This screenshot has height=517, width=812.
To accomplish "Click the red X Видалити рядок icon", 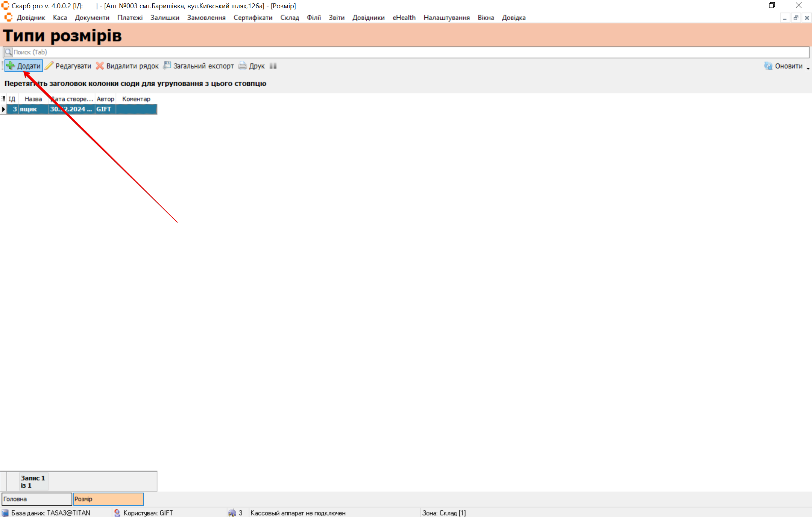I will pos(100,66).
